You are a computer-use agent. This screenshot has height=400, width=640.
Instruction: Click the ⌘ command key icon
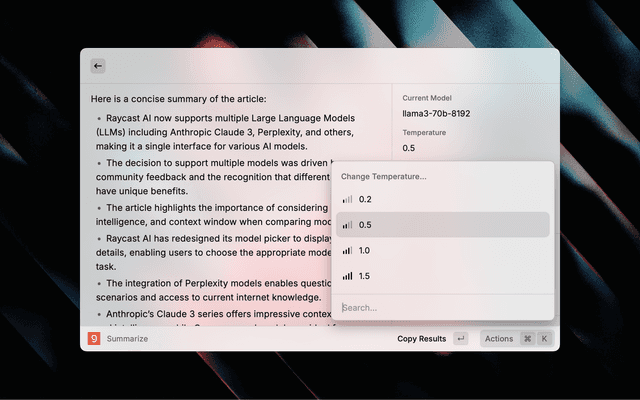click(x=527, y=339)
